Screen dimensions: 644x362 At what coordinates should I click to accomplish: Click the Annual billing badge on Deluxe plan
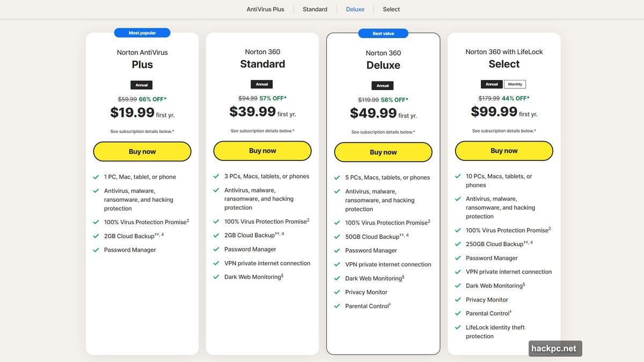(382, 85)
